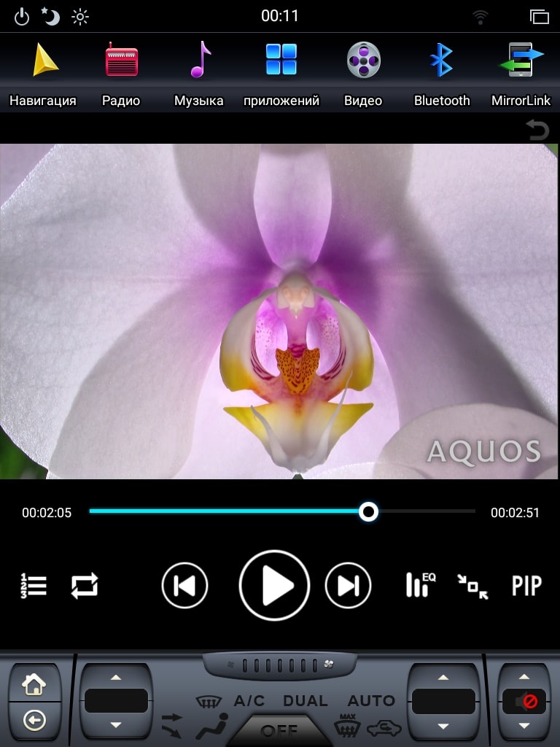Raise right temperature up arrow
The image size is (560, 747).
click(443, 677)
